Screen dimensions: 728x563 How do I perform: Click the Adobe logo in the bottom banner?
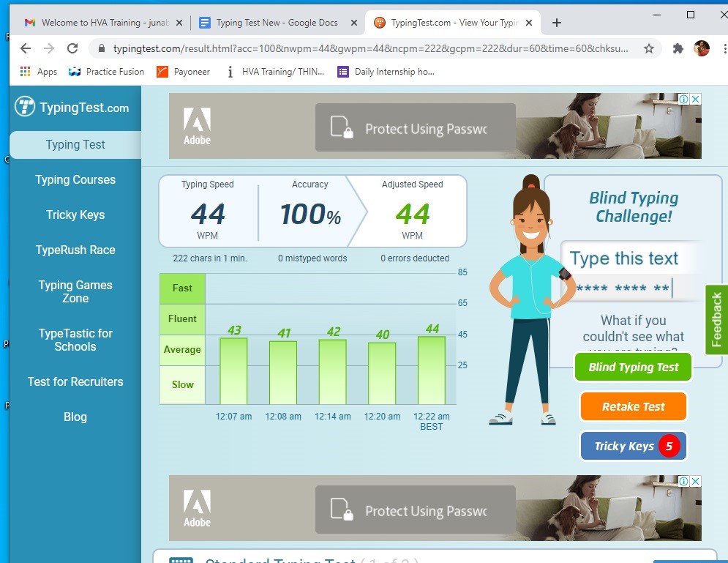tap(197, 509)
